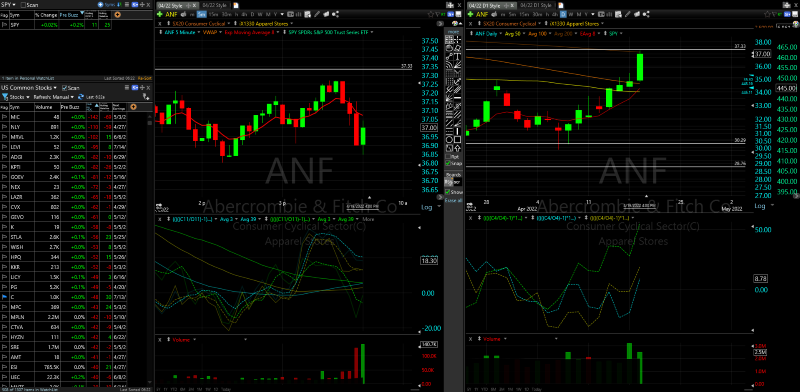Click the orange add column button in the US Common Stocks list

pos(133,107)
